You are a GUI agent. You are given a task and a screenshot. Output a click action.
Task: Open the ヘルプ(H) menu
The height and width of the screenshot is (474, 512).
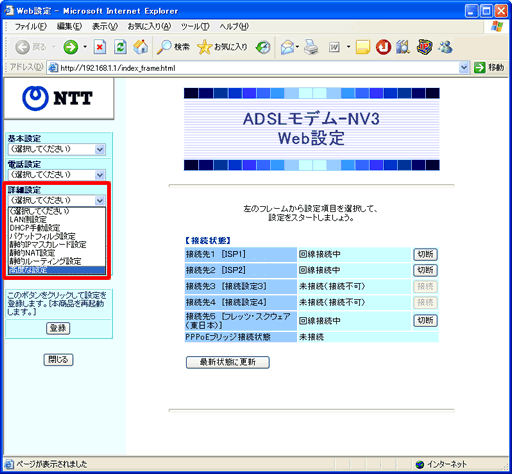click(x=234, y=26)
